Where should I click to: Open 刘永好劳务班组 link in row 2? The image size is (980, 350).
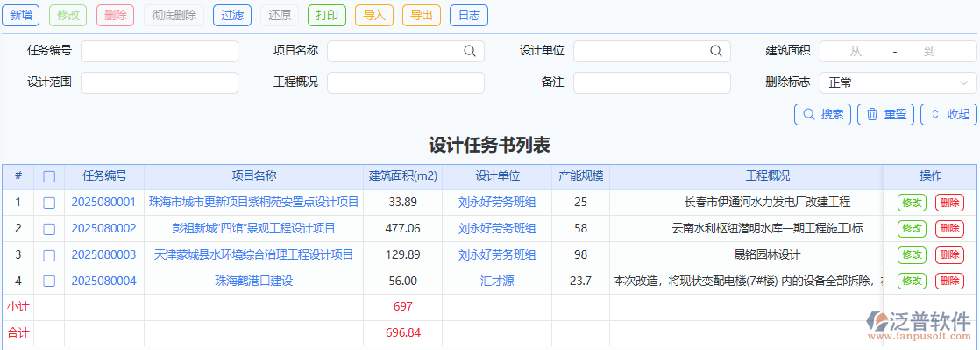point(497,229)
